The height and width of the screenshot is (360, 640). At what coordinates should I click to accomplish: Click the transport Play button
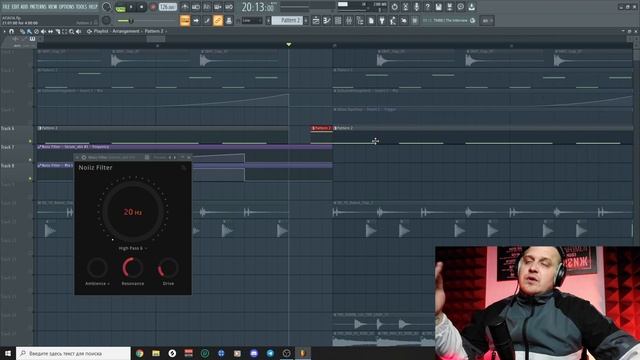tap(131, 7)
